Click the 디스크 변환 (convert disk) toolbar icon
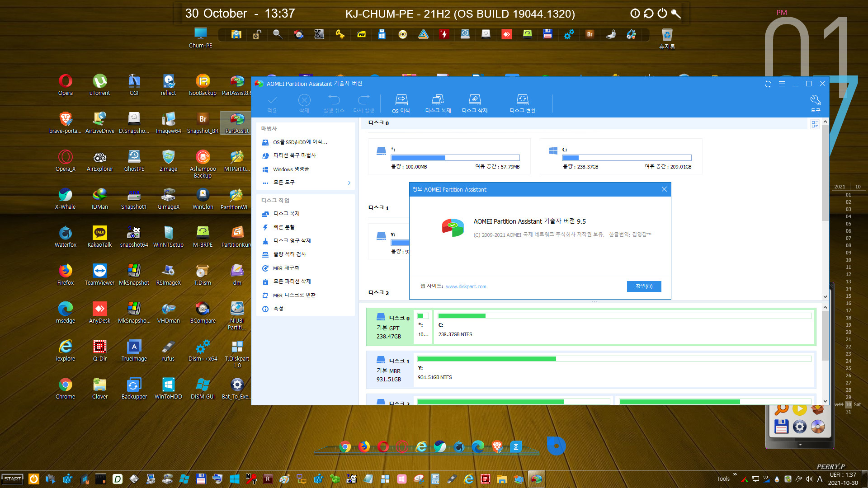868x488 pixels. pyautogui.click(x=523, y=103)
